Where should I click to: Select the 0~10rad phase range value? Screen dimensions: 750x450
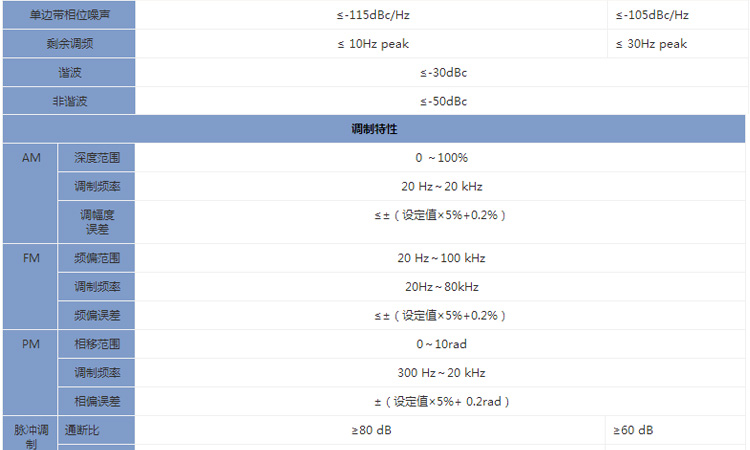[x=442, y=344]
